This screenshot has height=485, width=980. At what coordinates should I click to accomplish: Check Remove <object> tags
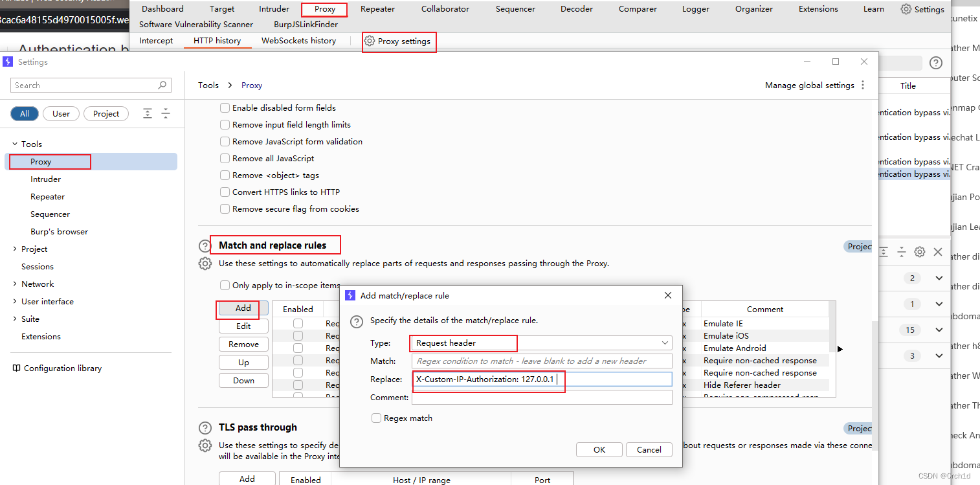click(225, 175)
